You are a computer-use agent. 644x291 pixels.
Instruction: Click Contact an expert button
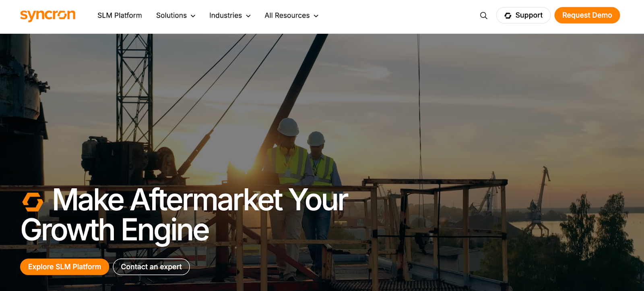coord(151,267)
